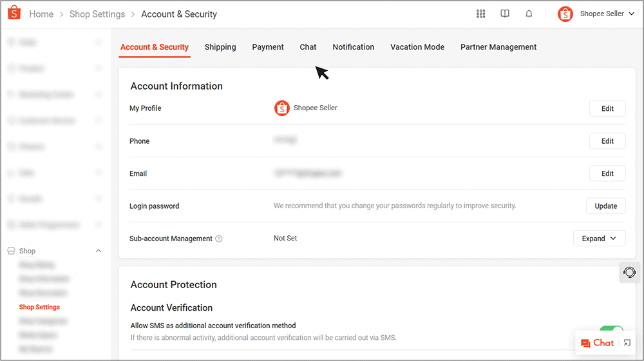Viewport: 644px width, 361px height.
Task: Click the Shopee logo in header
Action: tap(14, 14)
